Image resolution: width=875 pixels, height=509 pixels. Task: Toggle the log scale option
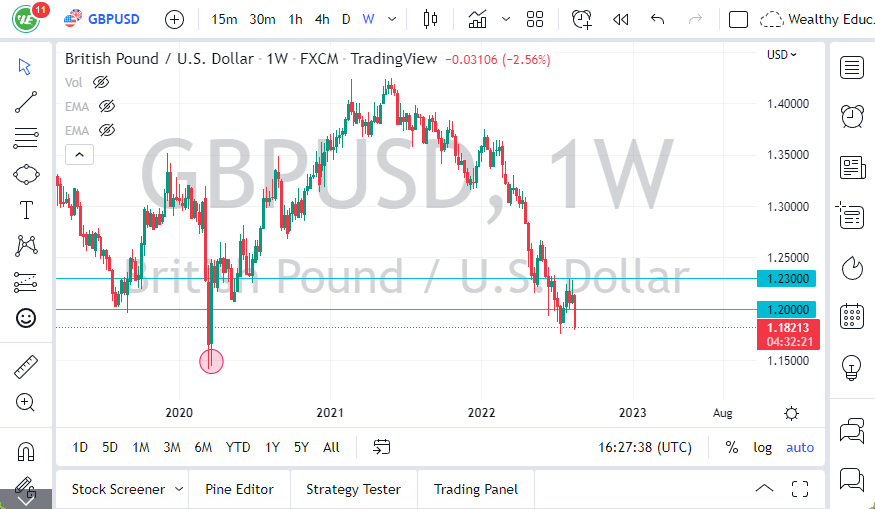tap(762, 447)
